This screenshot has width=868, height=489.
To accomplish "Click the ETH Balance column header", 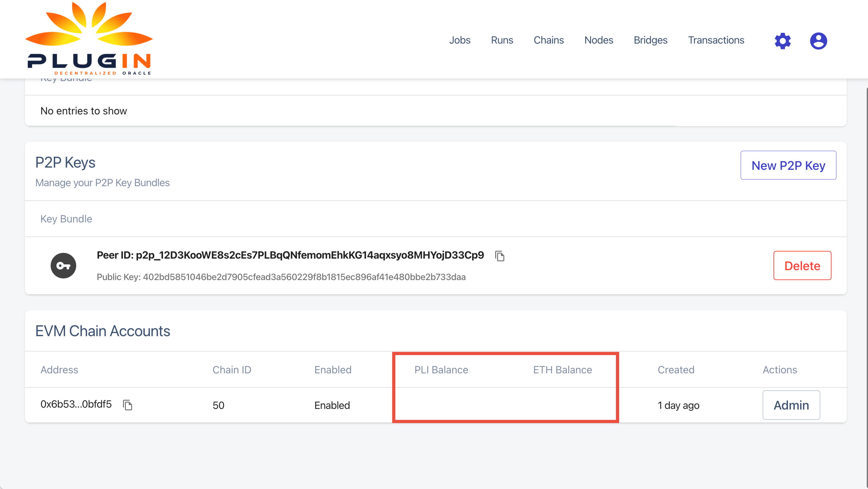I will pos(562,370).
